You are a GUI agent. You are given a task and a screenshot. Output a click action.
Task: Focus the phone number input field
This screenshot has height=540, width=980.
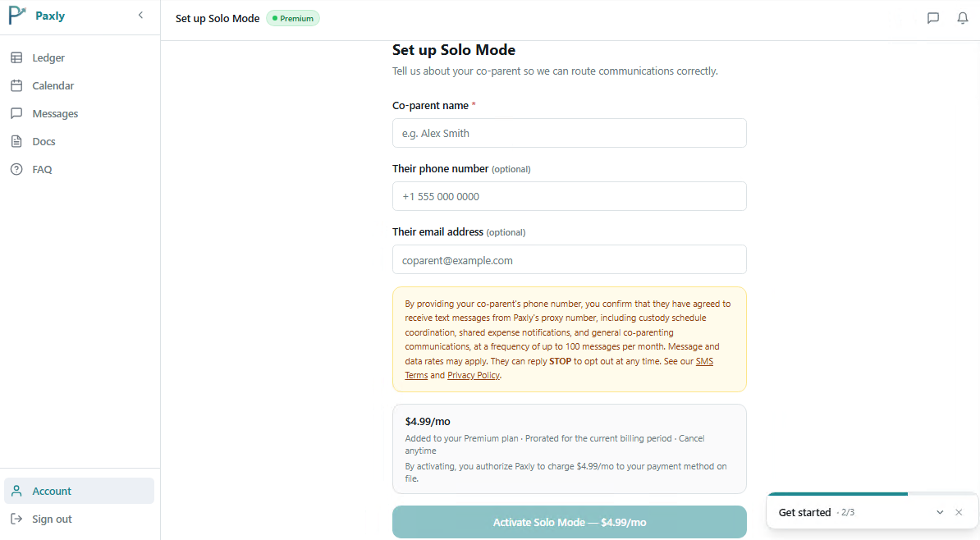coord(570,196)
